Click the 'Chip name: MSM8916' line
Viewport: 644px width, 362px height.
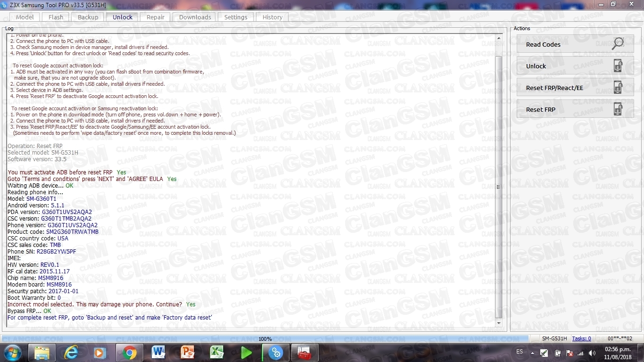tap(35, 278)
